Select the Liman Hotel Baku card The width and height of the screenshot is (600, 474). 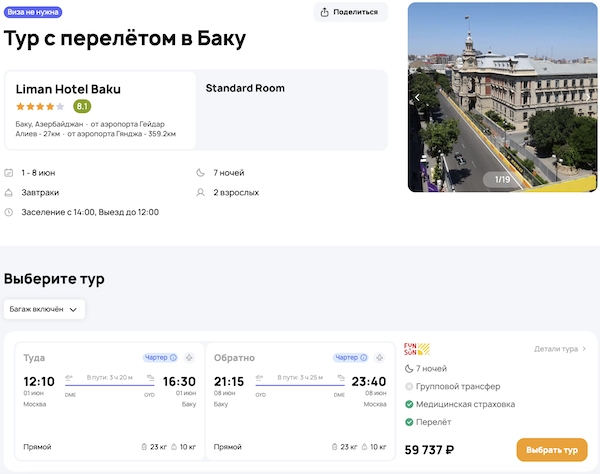click(x=100, y=110)
